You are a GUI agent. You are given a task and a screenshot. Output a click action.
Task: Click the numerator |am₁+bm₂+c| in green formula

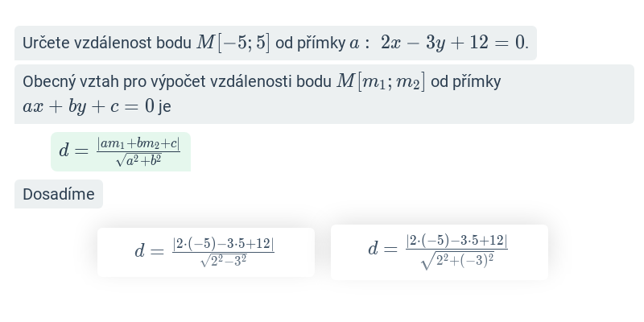point(138,144)
